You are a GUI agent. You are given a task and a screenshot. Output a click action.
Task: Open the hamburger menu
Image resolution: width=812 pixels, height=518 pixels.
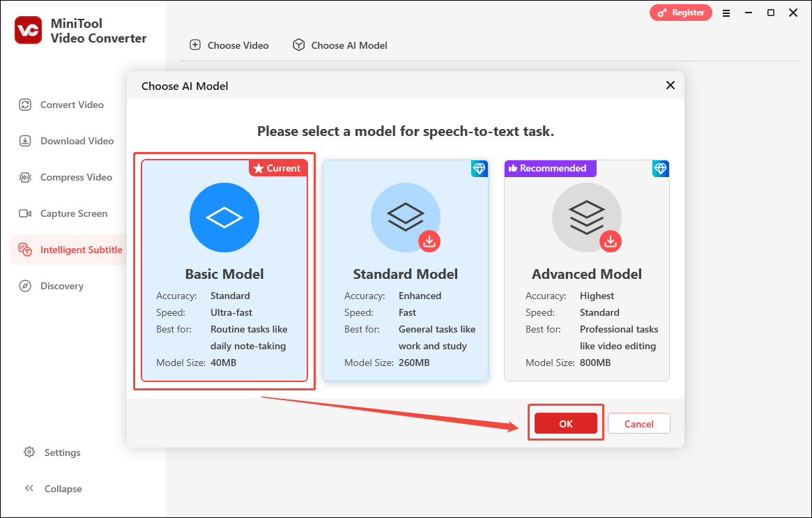click(x=726, y=13)
